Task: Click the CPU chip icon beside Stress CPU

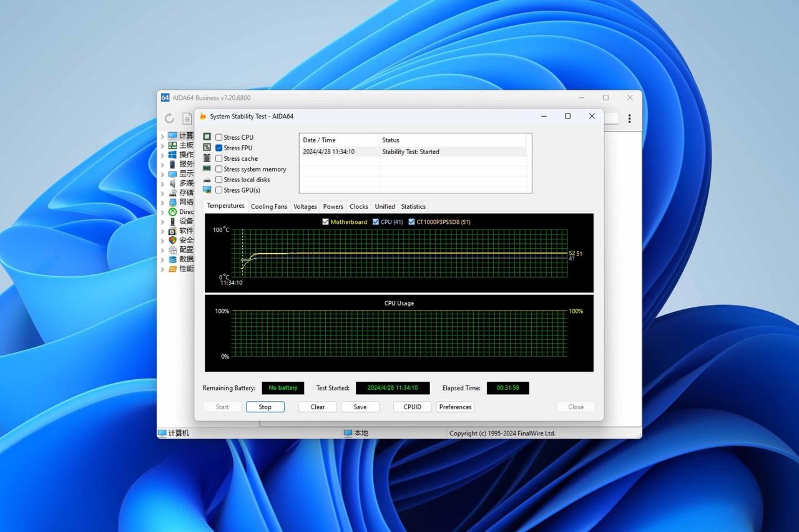Action: pyautogui.click(x=207, y=137)
